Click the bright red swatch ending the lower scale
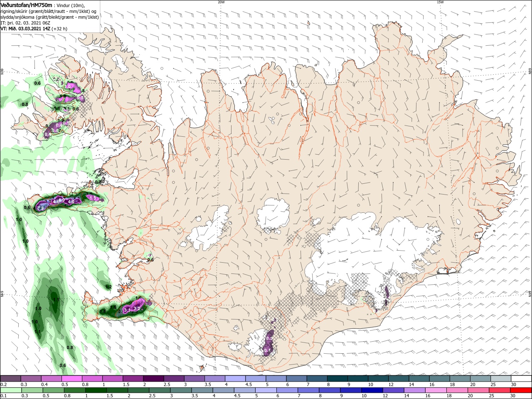 [522, 391]
